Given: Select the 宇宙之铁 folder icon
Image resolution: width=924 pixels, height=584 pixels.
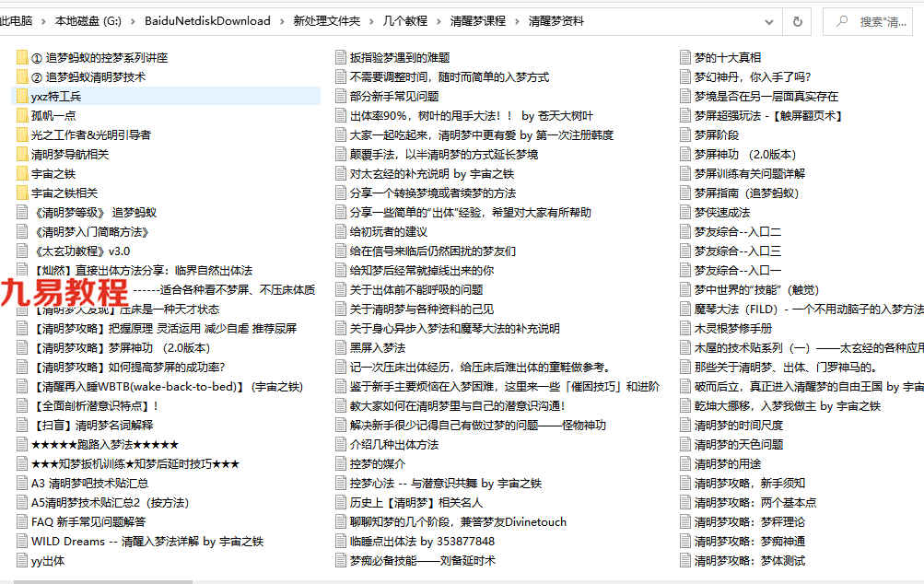Looking at the screenshot, I should click(x=22, y=174).
